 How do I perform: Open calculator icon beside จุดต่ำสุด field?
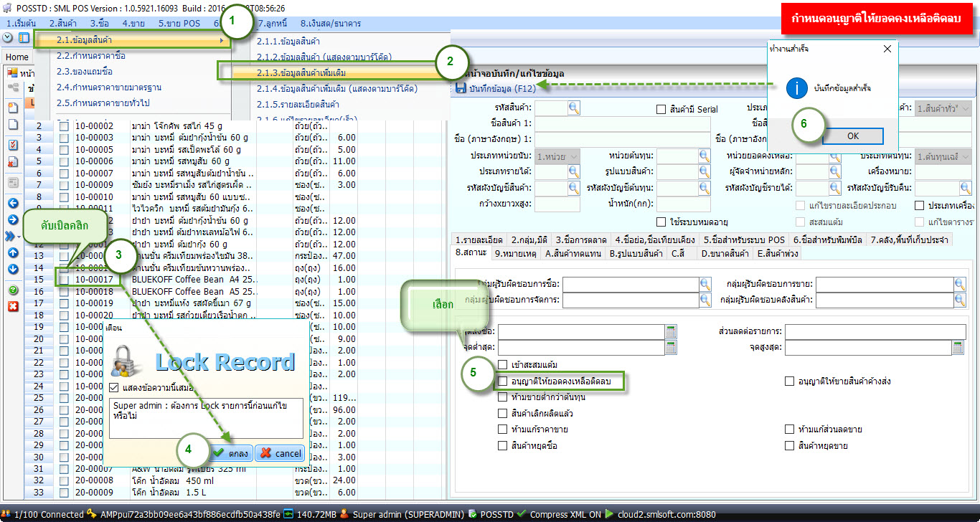coord(671,348)
